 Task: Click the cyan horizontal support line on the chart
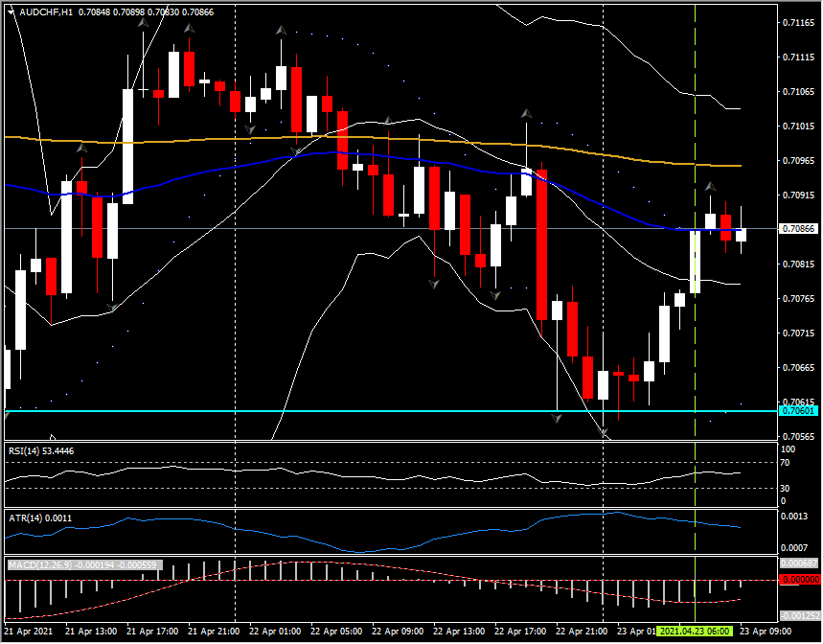(x=383, y=409)
